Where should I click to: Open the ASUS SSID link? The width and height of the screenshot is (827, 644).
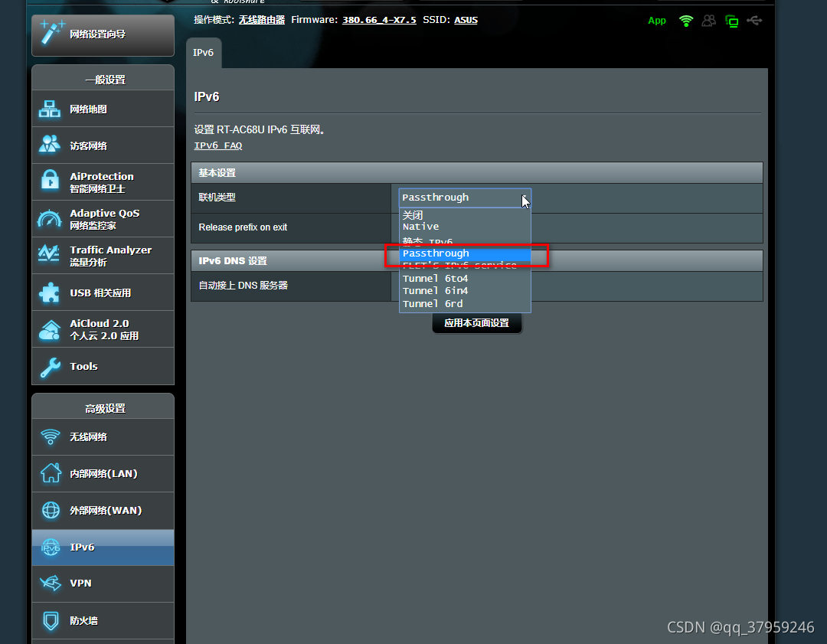pos(466,20)
